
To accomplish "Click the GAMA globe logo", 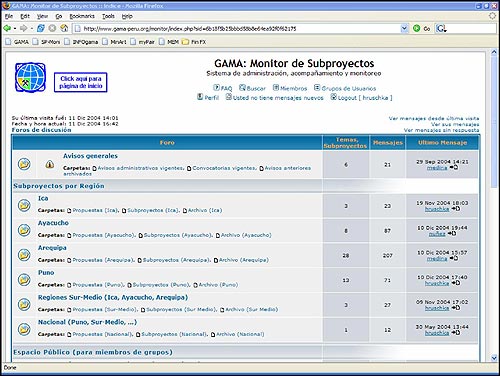I will (30, 77).
